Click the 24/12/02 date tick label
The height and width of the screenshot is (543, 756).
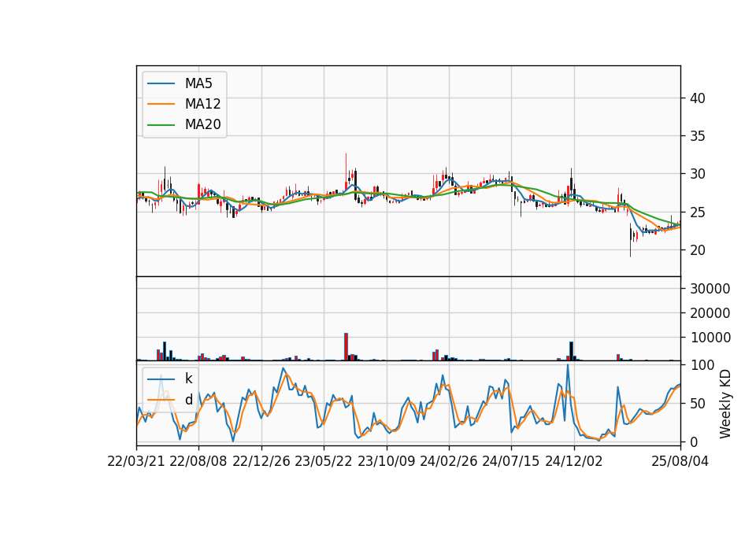pyautogui.click(x=574, y=462)
